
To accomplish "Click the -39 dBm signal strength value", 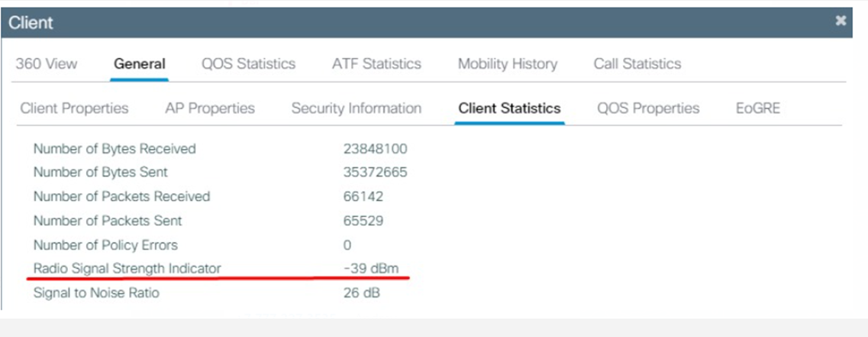I will click(371, 268).
